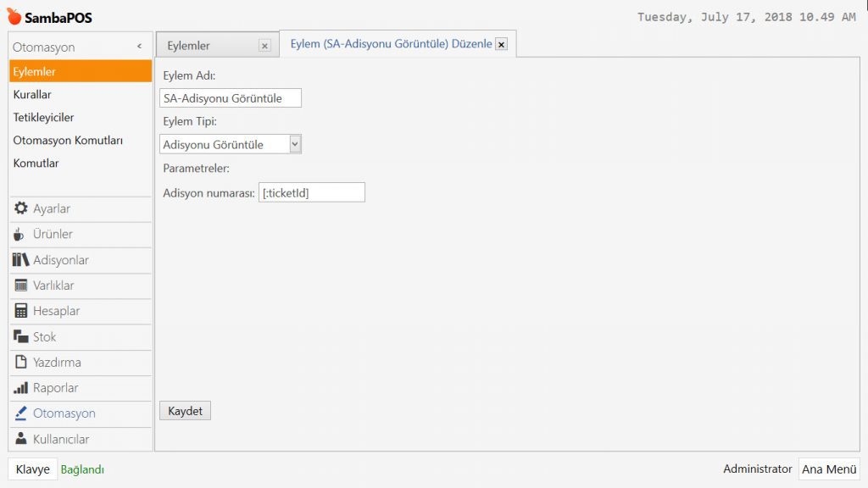Click the Adisyon numarası input field
The height and width of the screenshot is (488, 868).
coord(312,193)
